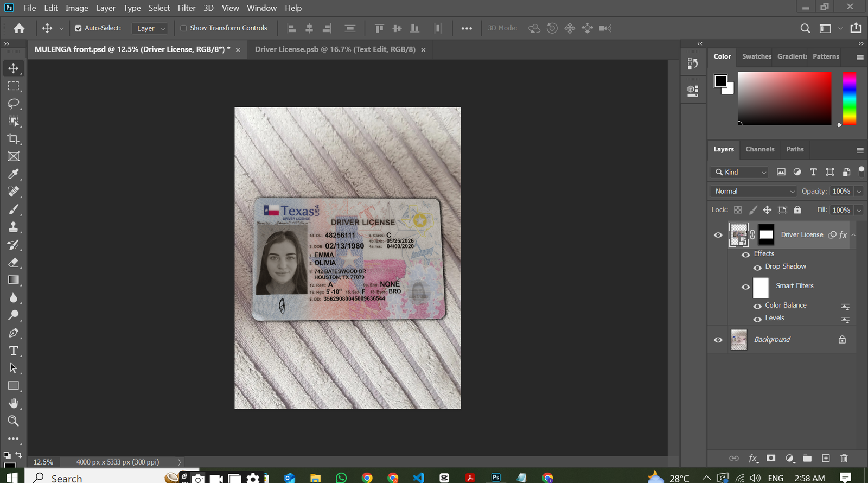This screenshot has width=868, height=483.
Task: Create a new layer with plus icon
Action: coord(826,459)
